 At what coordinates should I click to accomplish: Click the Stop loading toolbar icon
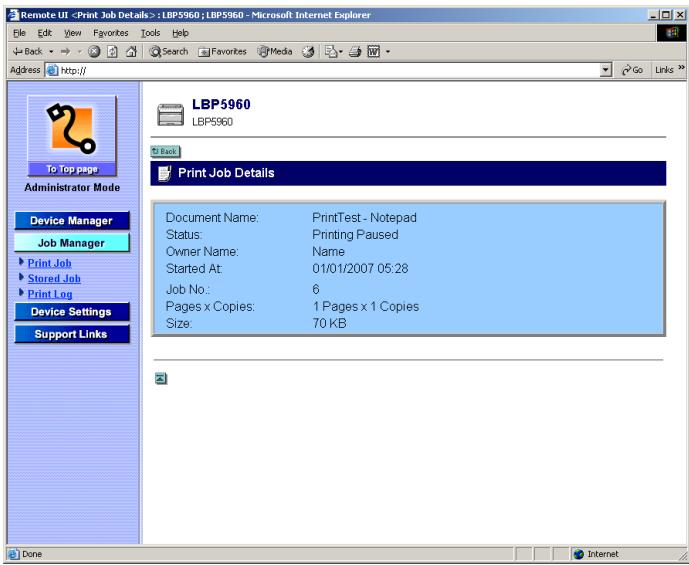[94, 52]
